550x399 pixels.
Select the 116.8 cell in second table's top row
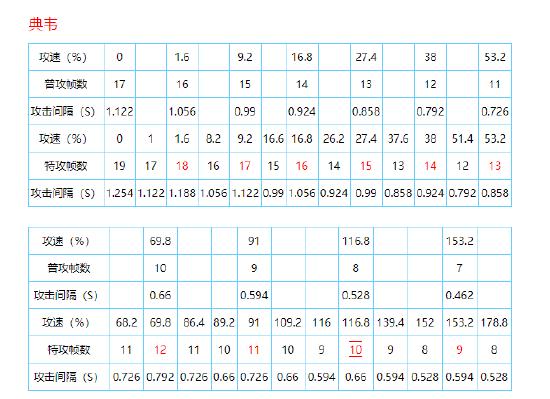click(356, 241)
